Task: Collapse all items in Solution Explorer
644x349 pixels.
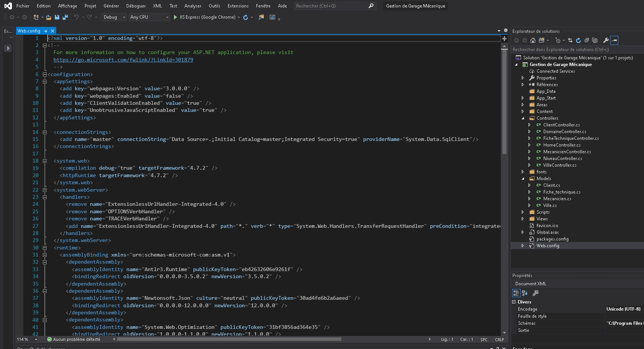Action: (587, 41)
